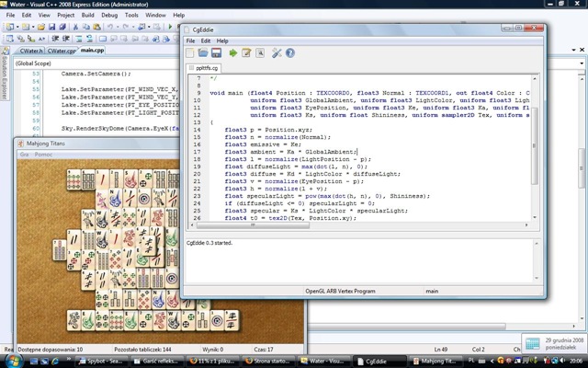
Task: Start debugging with green play icon in Visual C++
Action: pos(170,27)
